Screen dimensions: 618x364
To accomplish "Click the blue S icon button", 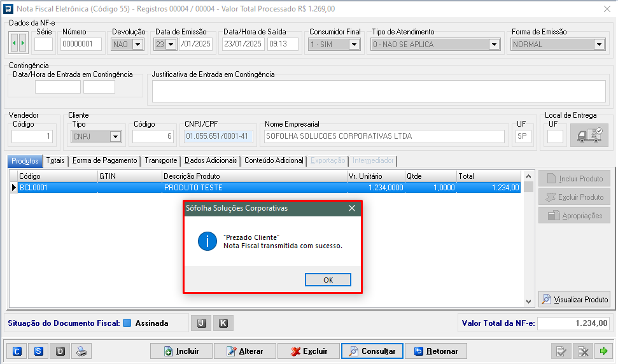I will pos(38,351).
